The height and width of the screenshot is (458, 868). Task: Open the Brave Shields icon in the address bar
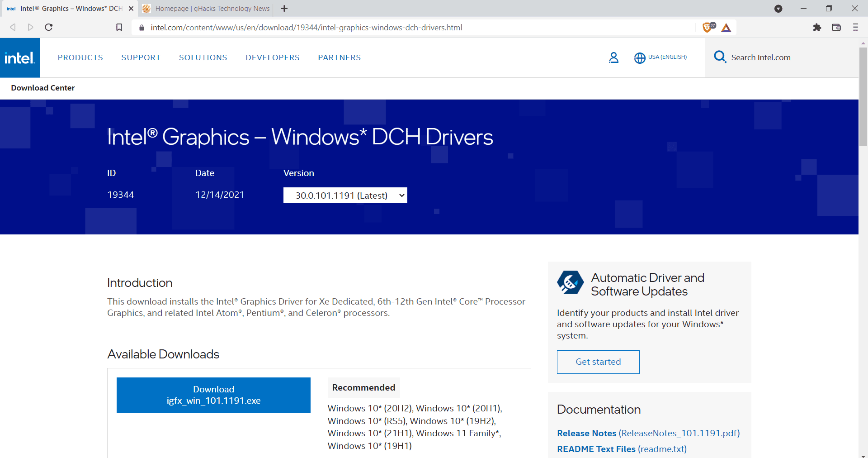point(708,27)
